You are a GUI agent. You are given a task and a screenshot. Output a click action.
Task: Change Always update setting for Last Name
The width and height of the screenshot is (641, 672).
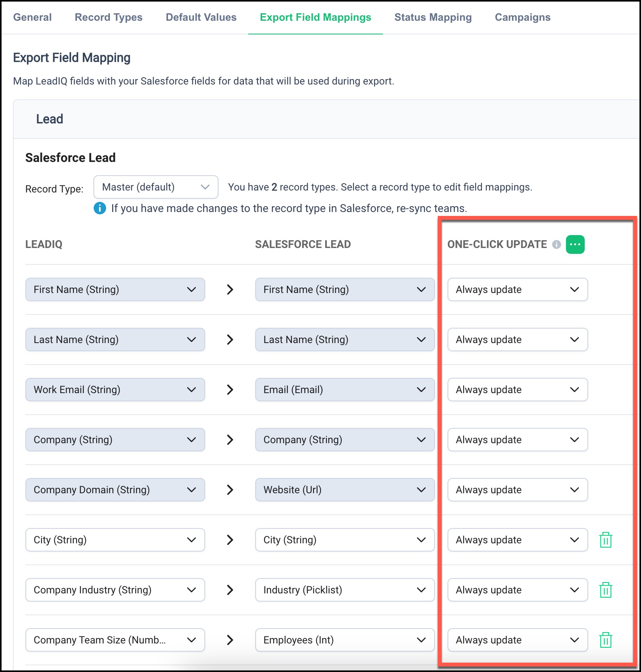tap(517, 340)
